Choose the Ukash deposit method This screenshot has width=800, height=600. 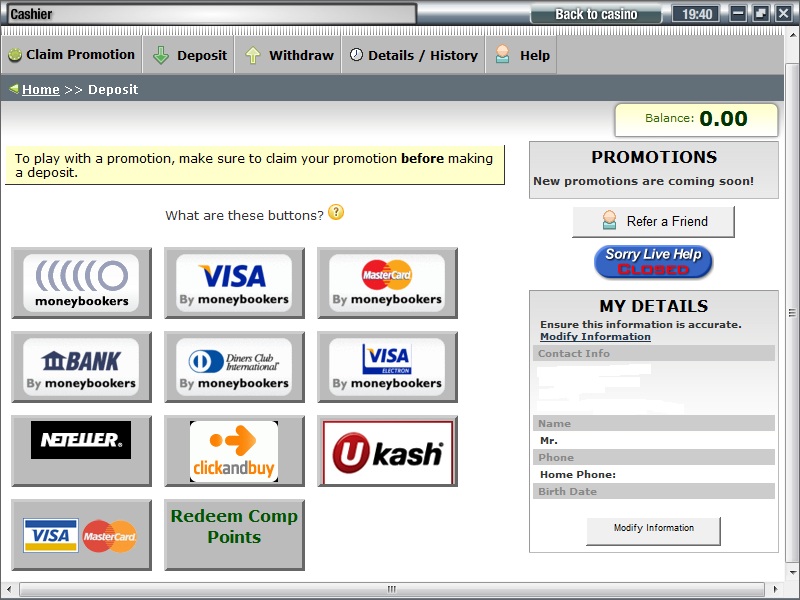click(x=387, y=451)
